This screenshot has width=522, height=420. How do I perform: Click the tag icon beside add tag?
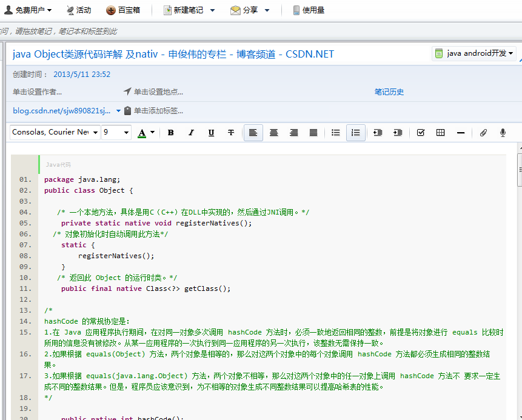coord(127,111)
